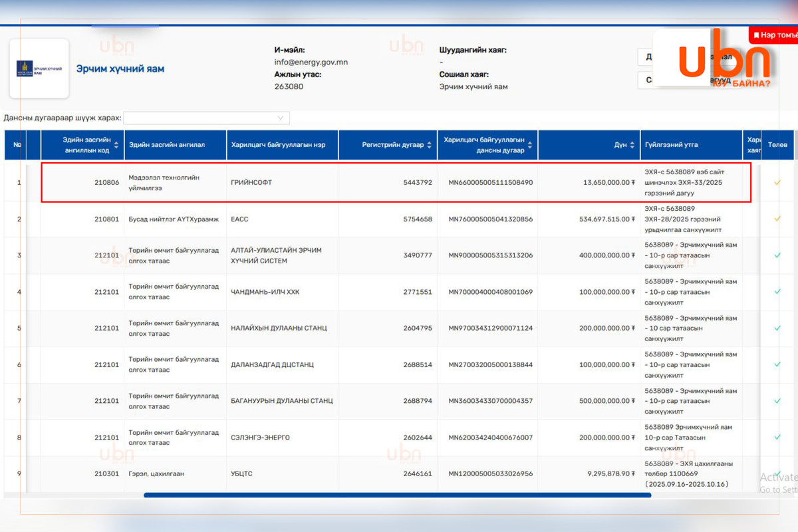Image resolution: width=798 pixels, height=532 pixels.
Task: Click the Эрчим хүчний яам title link
Action: coord(120,68)
